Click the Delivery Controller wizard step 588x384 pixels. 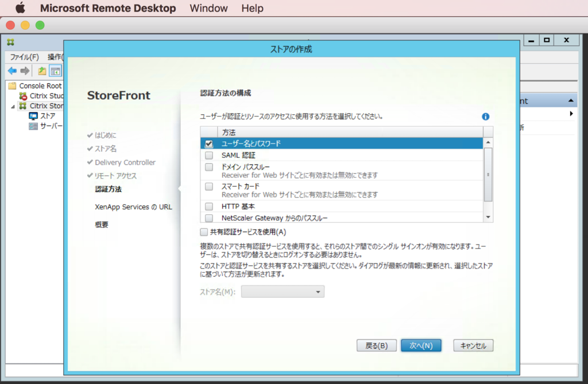tap(125, 162)
